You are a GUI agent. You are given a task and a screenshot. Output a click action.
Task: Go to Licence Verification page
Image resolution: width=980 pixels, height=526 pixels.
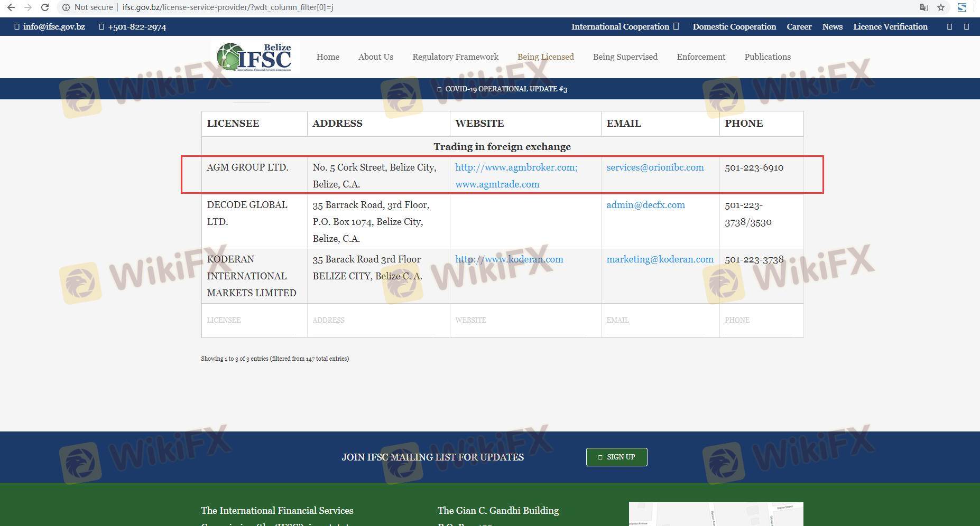[890, 26]
